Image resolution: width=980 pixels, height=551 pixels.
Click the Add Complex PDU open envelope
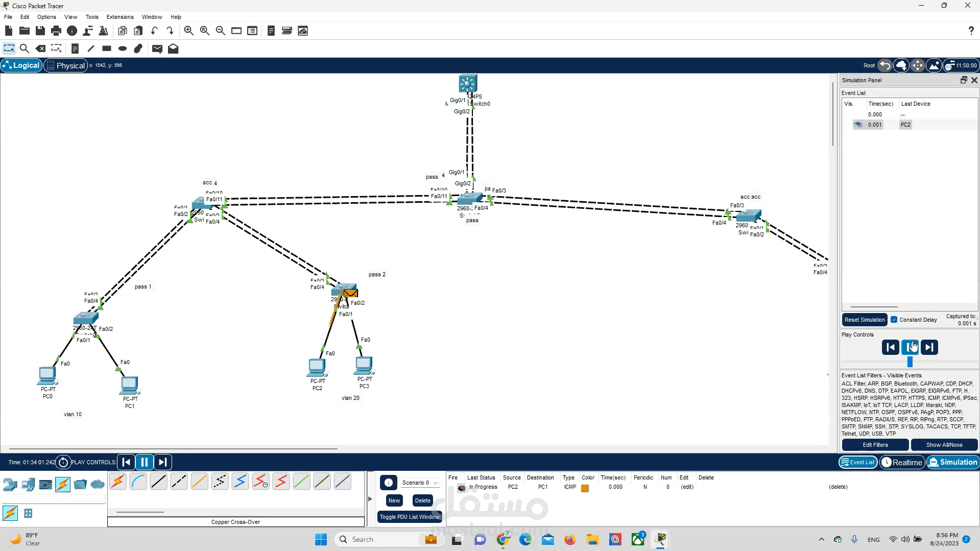point(173,49)
